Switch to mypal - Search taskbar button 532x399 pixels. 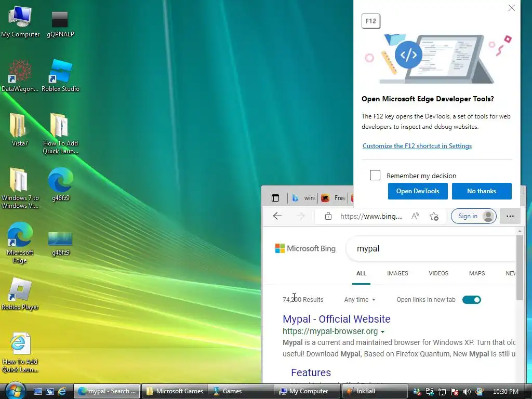click(107, 391)
